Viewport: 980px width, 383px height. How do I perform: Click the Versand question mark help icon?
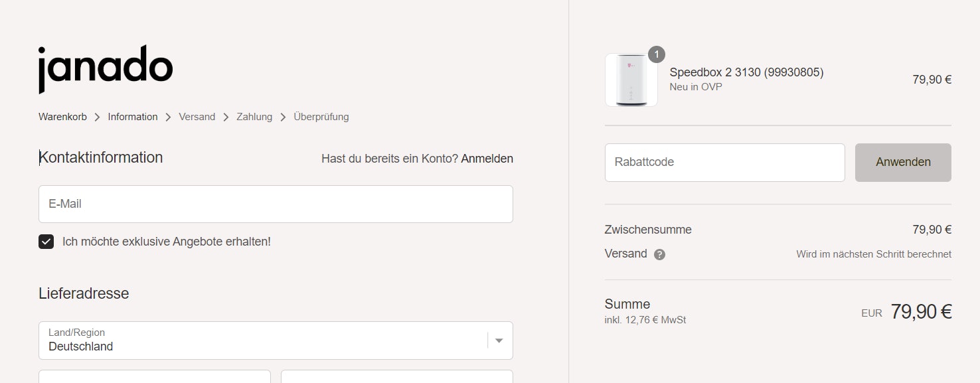pyautogui.click(x=659, y=254)
